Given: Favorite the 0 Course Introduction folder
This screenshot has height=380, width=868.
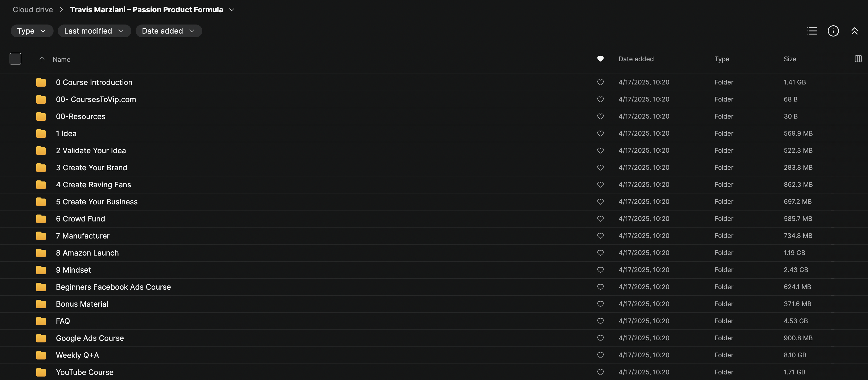Looking at the screenshot, I should click(600, 82).
